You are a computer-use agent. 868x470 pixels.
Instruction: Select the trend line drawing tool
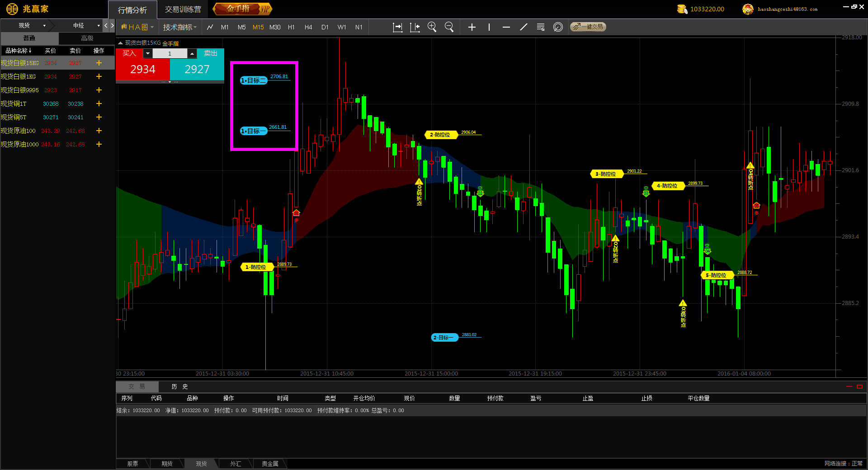click(524, 27)
